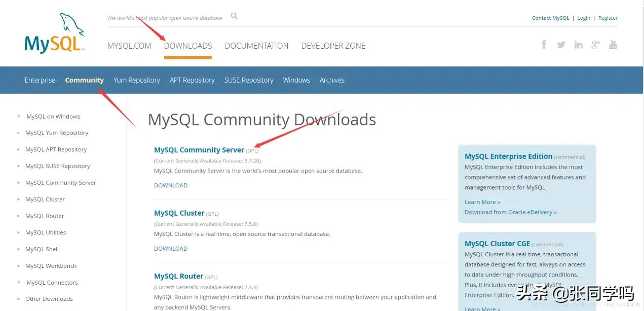
Task: Open Archives in the blue sub-navigation
Action: point(332,80)
